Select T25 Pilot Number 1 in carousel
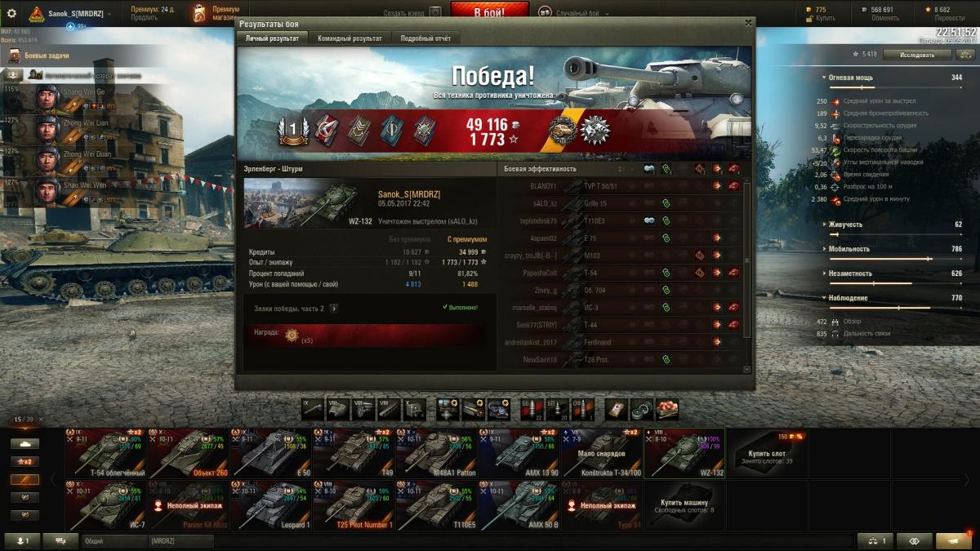This screenshot has height=551, width=980. pyautogui.click(x=353, y=506)
